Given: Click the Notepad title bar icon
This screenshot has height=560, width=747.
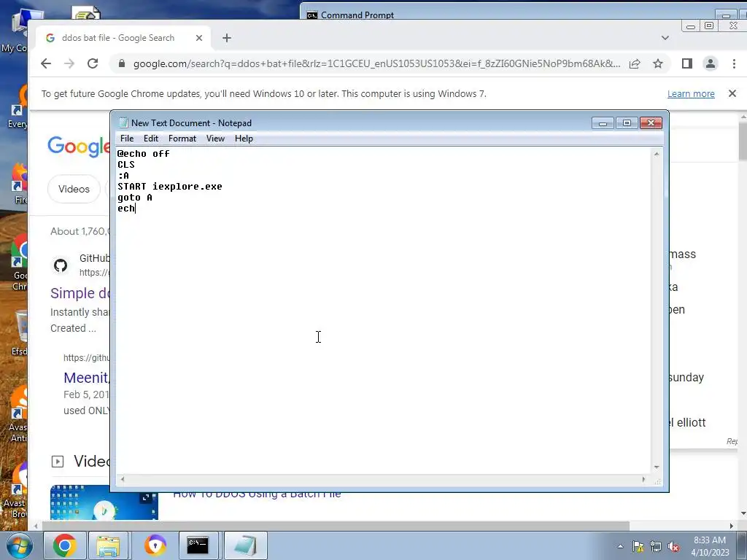Looking at the screenshot, I should tap(123, 122).
